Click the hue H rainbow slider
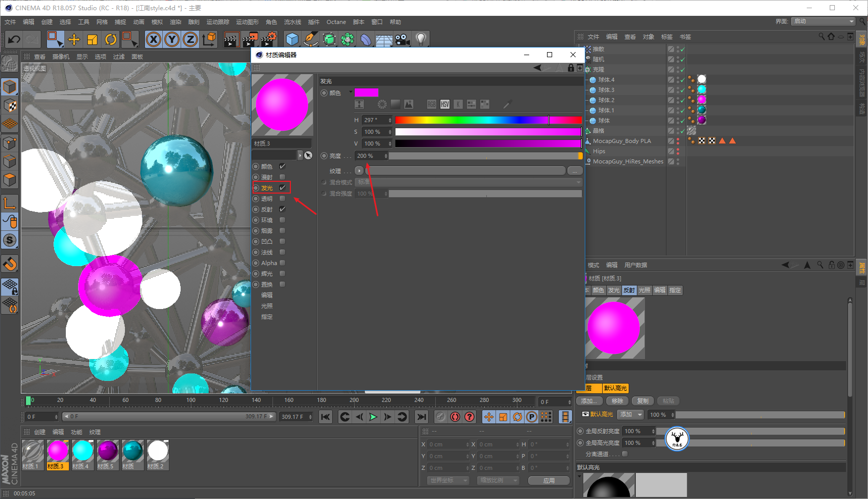868x499 pixels. click(488, 120)
